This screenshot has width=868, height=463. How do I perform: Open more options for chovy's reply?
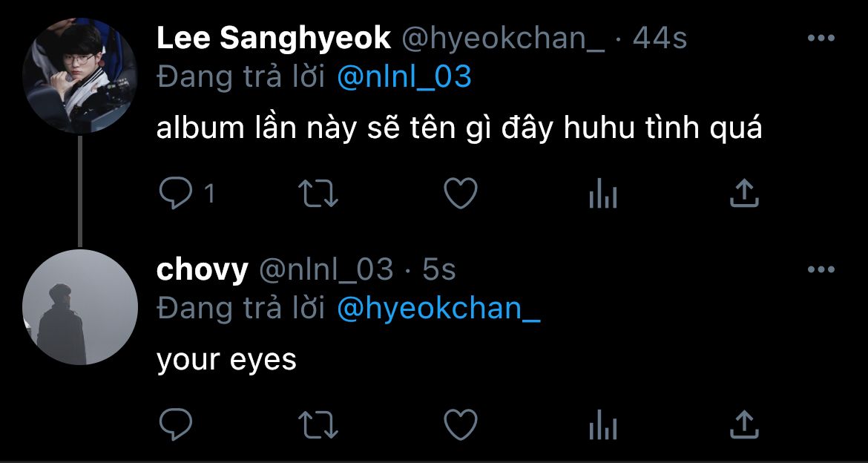(x=821, y=269)
